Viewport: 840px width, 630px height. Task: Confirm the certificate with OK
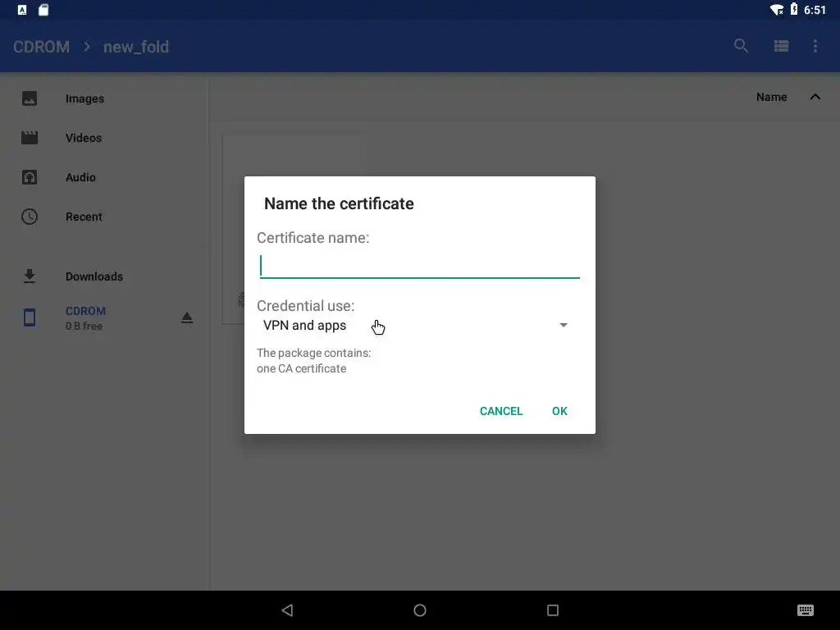click(x=559, y=411)
